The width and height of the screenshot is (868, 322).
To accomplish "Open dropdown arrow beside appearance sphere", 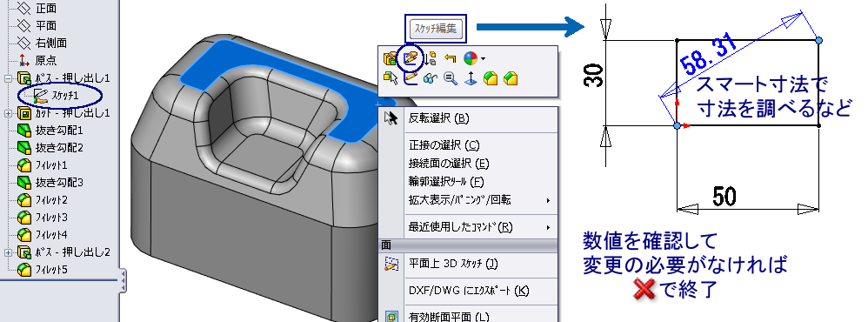I will coord(483,58).
